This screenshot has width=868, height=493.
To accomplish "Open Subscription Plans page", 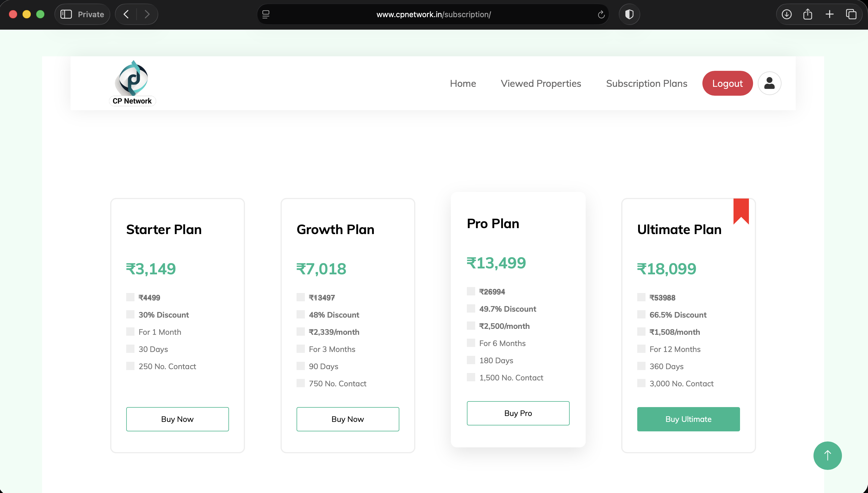I will (646, 83).
